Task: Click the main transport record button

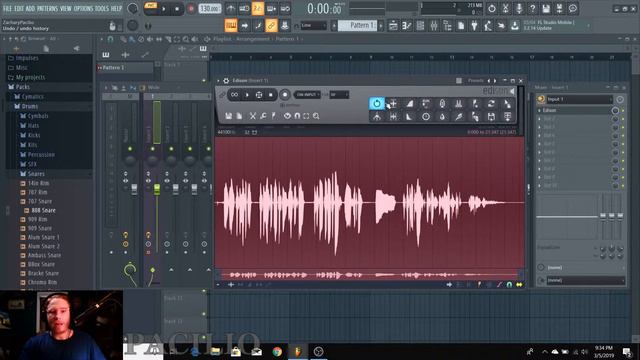Action: (x=191, y=9)
